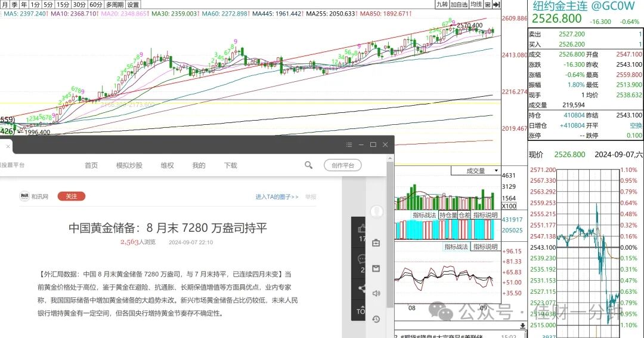Click the speaker volume icon in sidebar
The width and height of the screenshot is (644, 338).
pyautogui.click(x=376, y=293)
